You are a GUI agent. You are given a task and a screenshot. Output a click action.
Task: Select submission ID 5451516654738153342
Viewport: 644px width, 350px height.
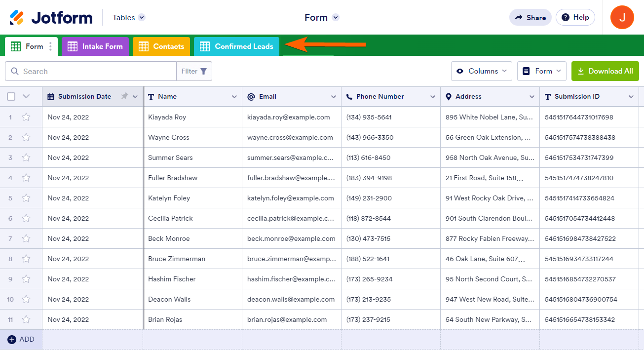pos(589,319)
